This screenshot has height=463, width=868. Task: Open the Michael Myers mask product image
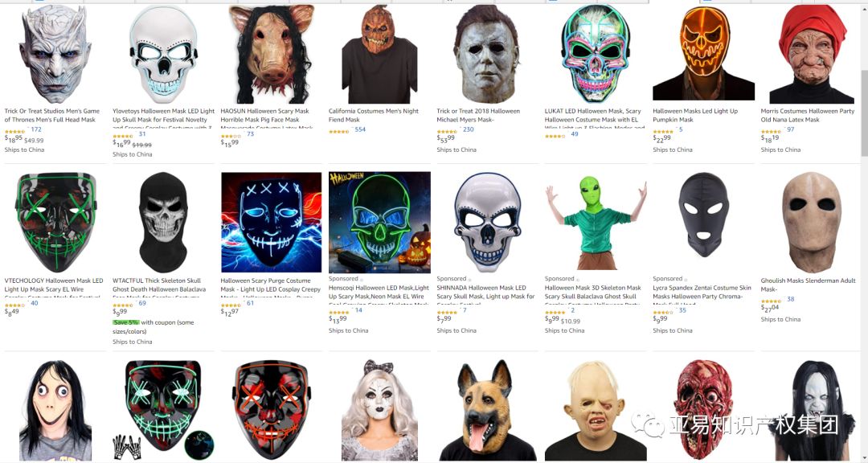pos(486,55)
